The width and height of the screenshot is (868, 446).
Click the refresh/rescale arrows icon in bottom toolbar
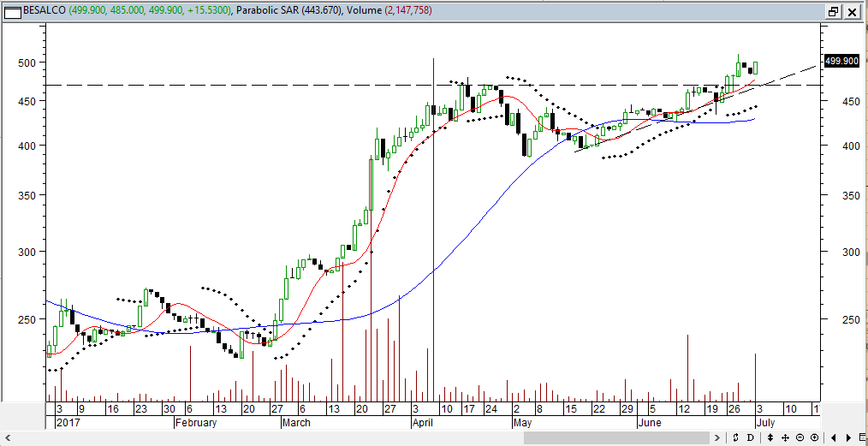coord(735,437)
